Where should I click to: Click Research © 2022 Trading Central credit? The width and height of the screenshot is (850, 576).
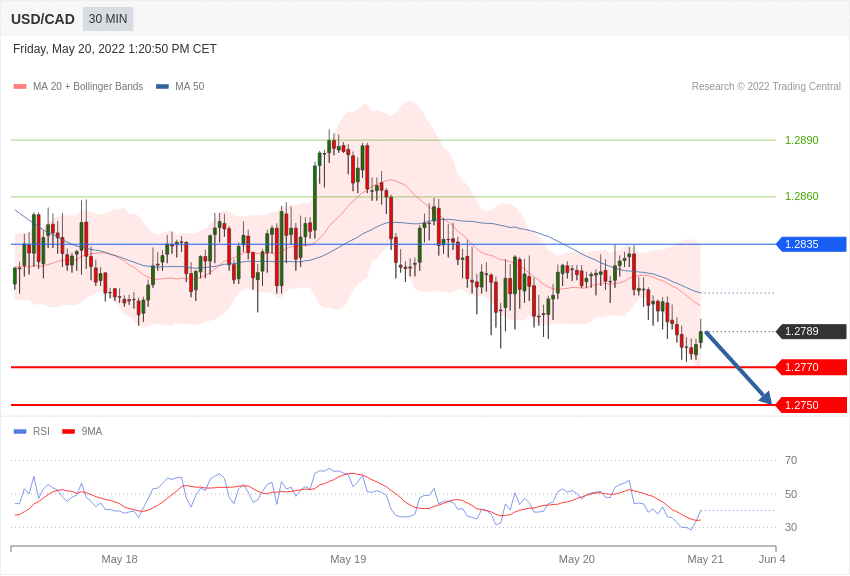[766, 86]
